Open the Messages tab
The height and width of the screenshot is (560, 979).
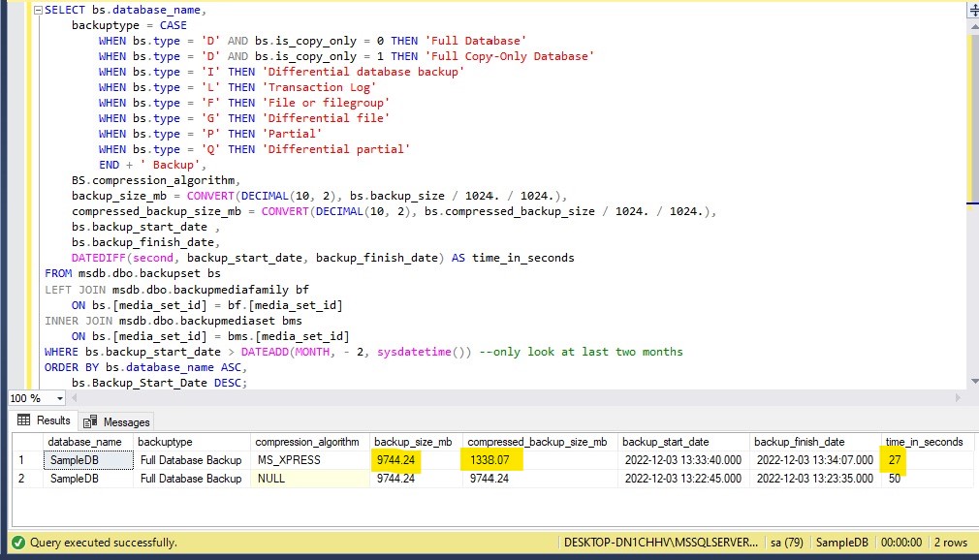pyautogui.click(x=117, y=421)
